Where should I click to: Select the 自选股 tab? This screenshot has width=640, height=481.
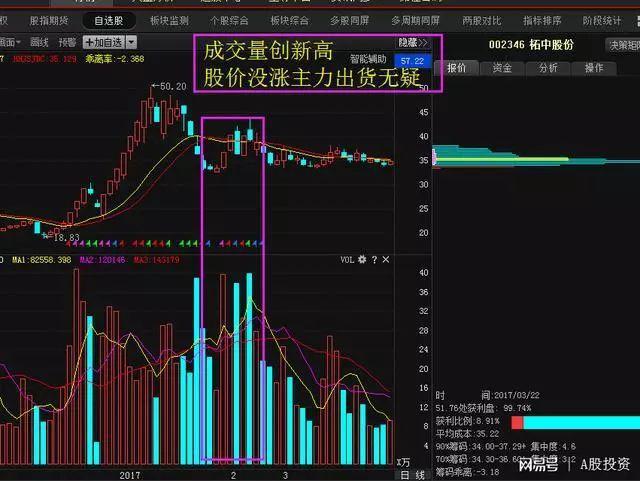(109, 21)
